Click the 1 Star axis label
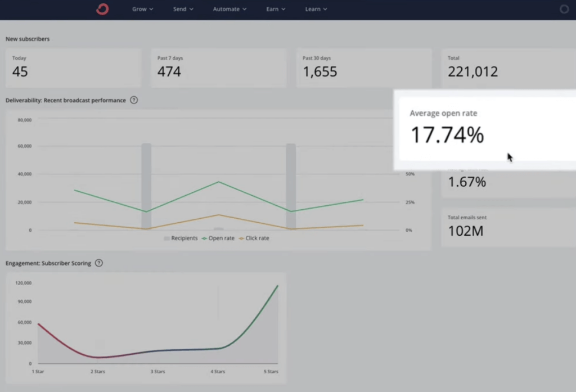 [x=38, y=371]
